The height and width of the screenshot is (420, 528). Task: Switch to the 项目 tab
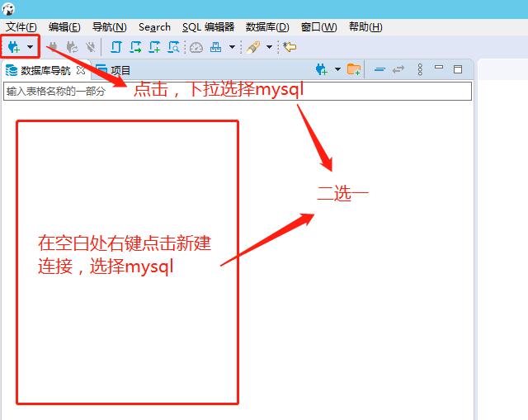(114, 70)
